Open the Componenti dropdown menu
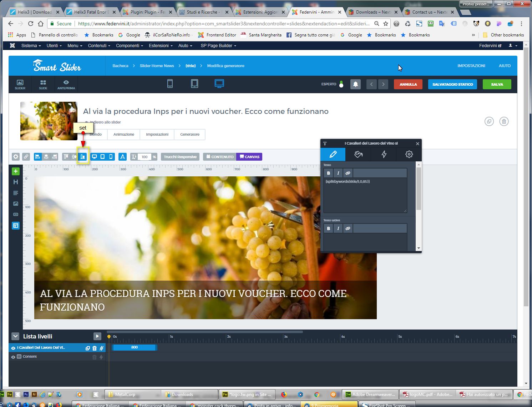The width and height of the screenshot is (532, 407). click(x=129, y=46)
